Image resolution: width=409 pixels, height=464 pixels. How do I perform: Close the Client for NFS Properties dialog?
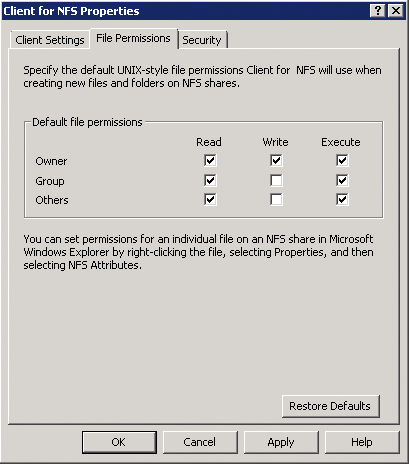[396, 11]
